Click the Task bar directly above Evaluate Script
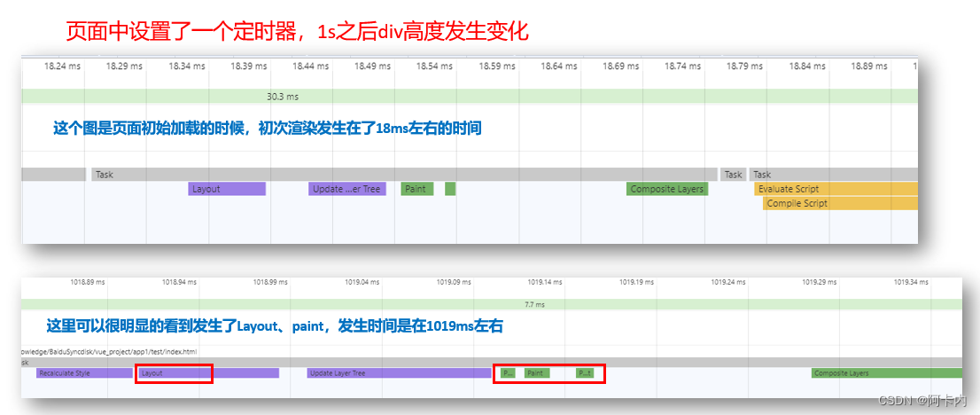 point(834,175)
